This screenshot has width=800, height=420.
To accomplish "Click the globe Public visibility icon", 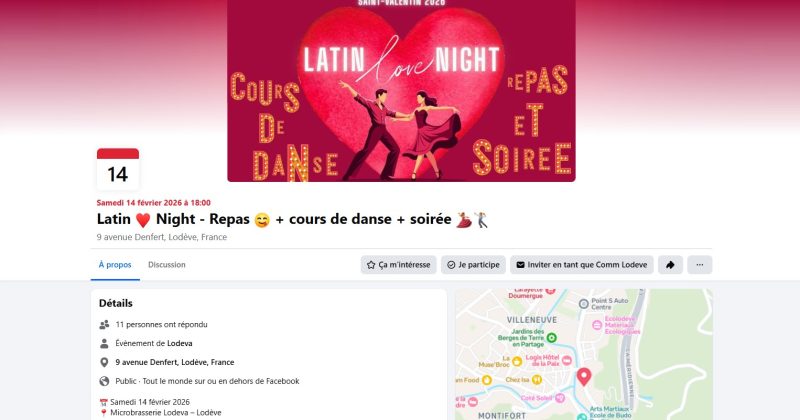I will pos(104,381).
